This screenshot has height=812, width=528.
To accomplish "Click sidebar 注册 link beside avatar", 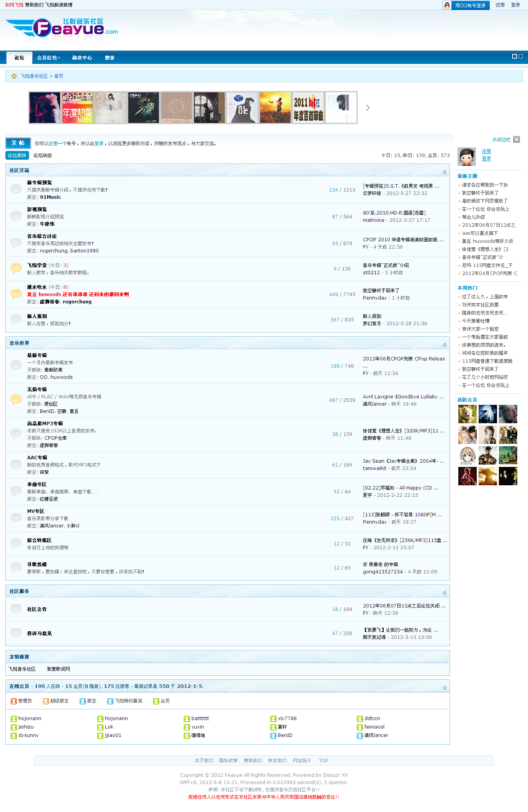I will (x=486, y=151).
